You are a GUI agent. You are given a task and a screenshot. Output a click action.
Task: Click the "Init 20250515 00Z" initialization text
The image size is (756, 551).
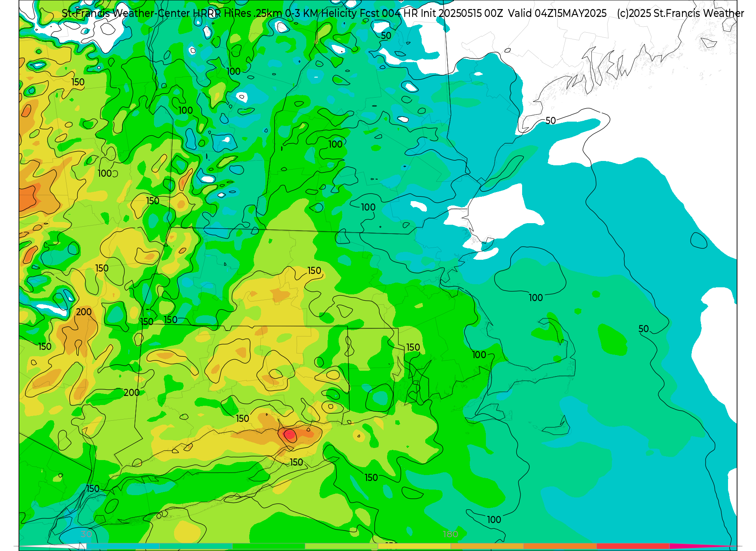[461, 13]
